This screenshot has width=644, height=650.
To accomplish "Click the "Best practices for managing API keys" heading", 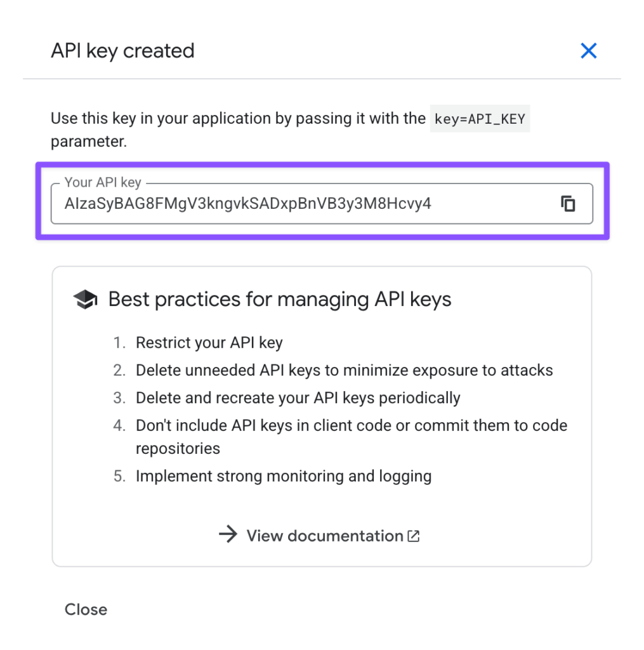I will tap(280, 299).
